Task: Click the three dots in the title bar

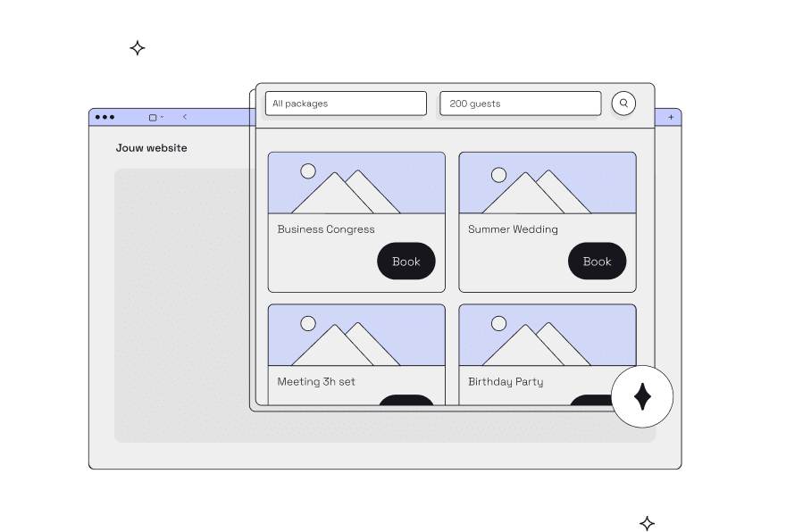Action: pos(105,117)
